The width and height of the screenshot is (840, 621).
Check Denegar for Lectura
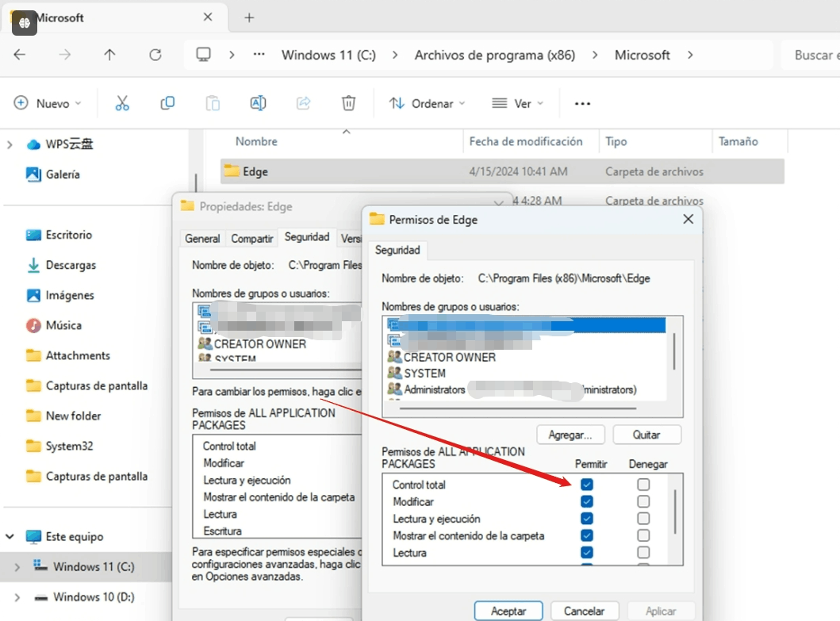pos(643,553)
